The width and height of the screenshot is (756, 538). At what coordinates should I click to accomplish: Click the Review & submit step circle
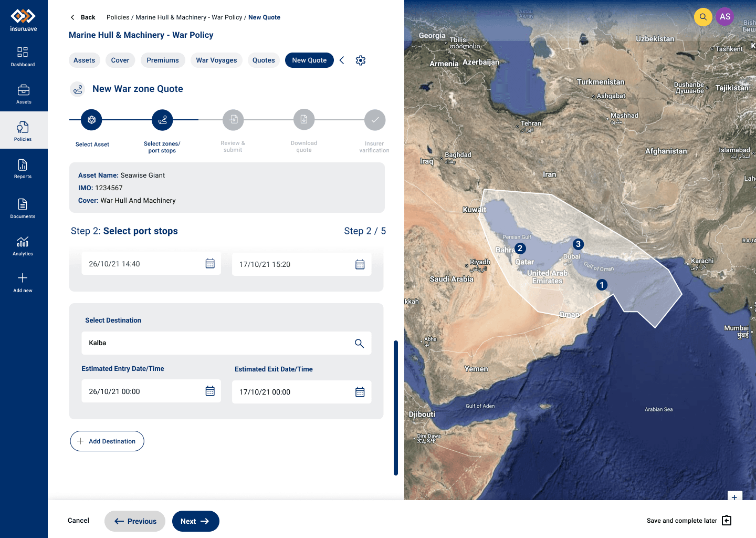(x=233, y=120)
